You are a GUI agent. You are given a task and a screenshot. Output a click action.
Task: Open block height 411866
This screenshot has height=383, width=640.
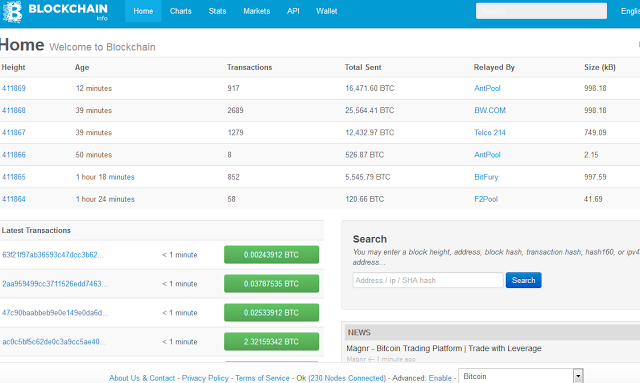pos(13,155)
